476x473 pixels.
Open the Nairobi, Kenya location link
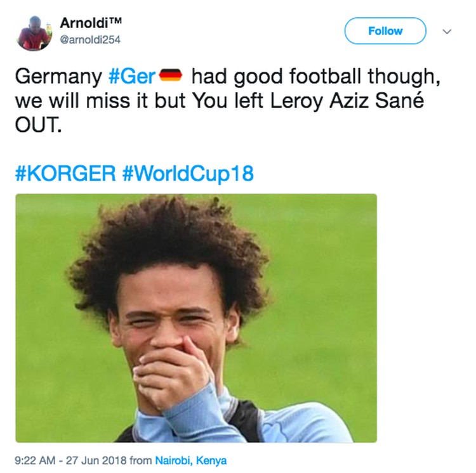[x=190, y=460]
